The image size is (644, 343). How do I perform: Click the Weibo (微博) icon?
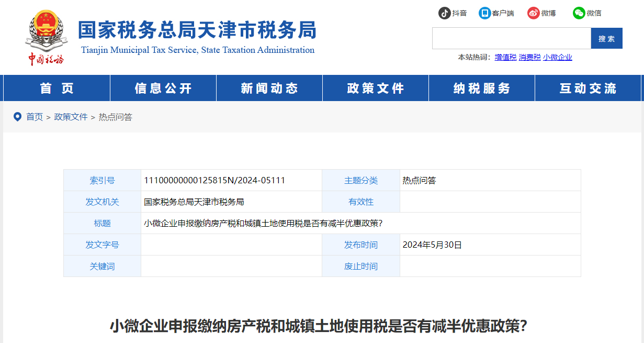pyautogui.click(x=534, y=13)
